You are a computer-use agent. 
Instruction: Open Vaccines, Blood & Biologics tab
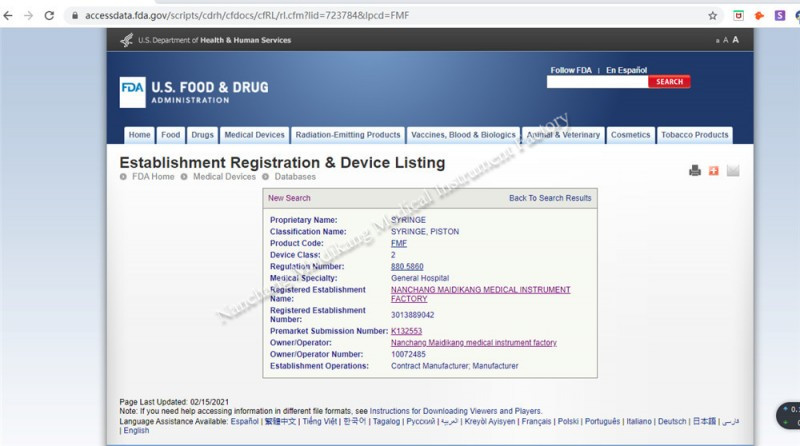click(463, 135)
